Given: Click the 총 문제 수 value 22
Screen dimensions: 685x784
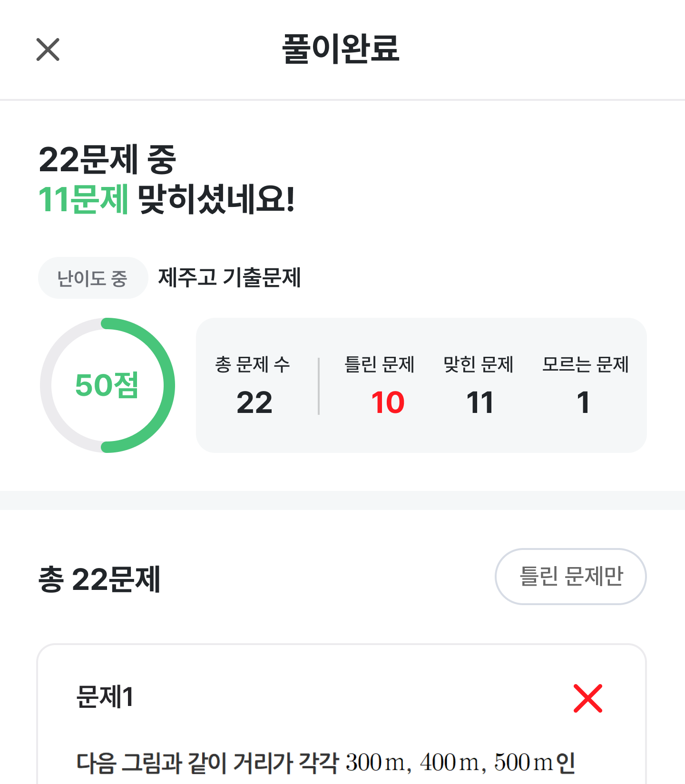Looking at the screenshot, I should (254, 402).
